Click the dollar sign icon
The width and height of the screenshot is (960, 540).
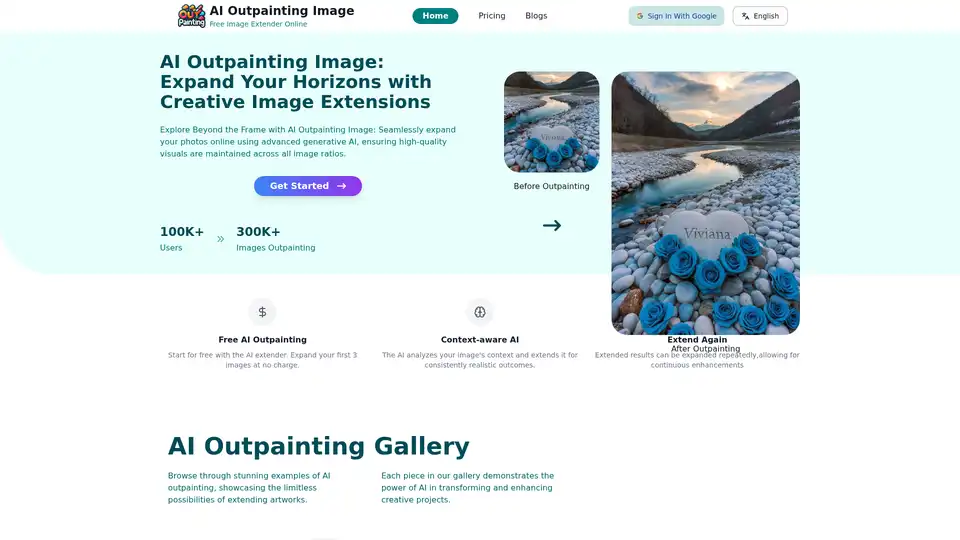click(262, 312)
